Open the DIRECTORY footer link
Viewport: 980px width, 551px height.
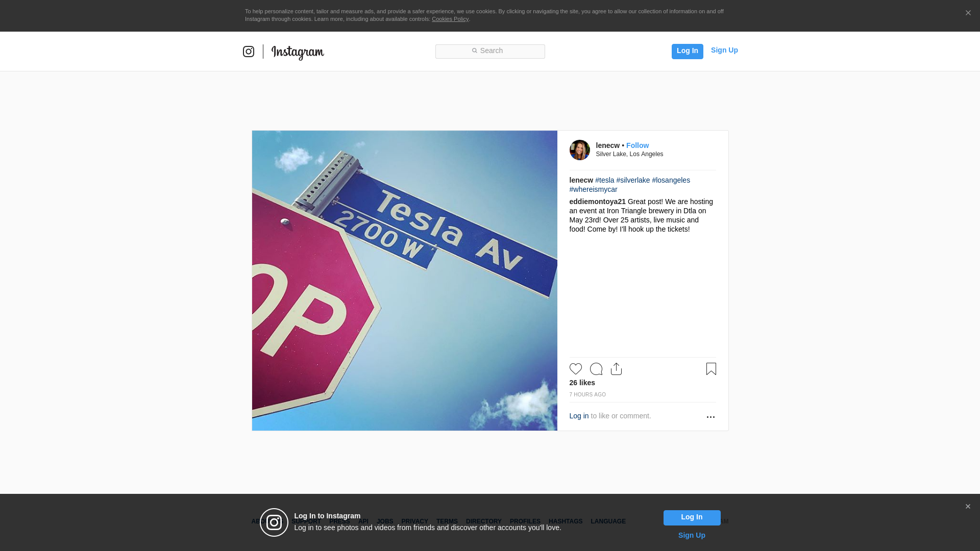point(483,521)
